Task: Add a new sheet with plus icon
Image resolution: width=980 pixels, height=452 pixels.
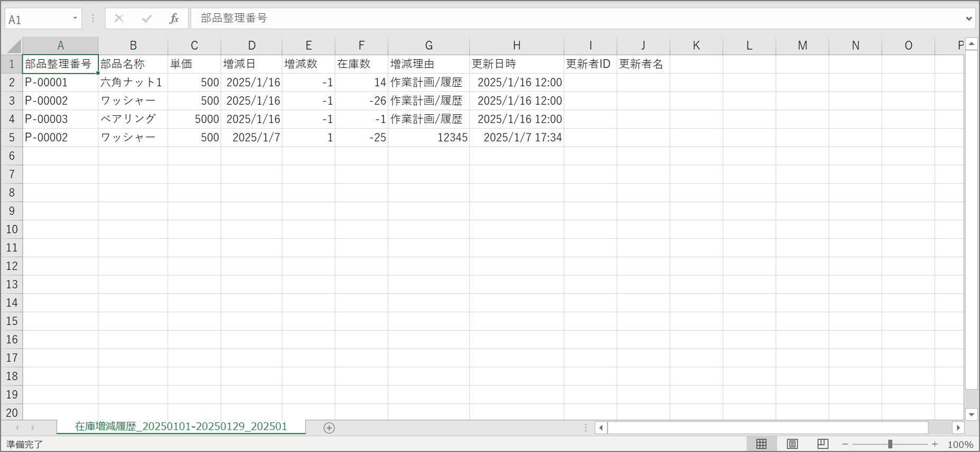Action: coord(329,428)
